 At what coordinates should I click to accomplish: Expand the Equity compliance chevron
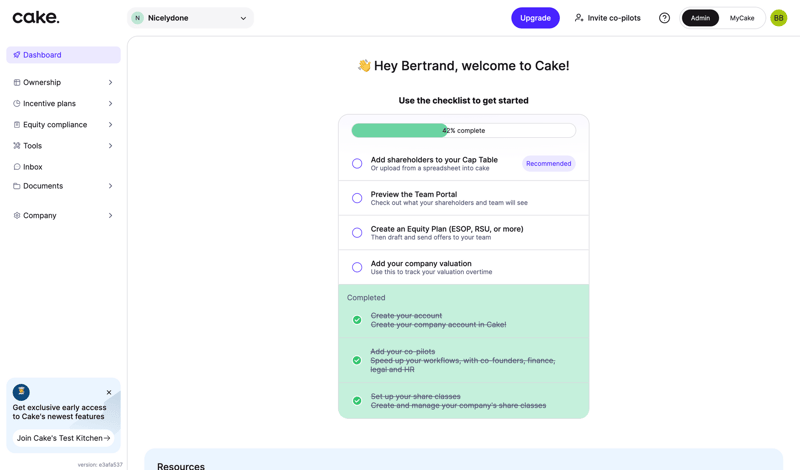pos(110,125)
